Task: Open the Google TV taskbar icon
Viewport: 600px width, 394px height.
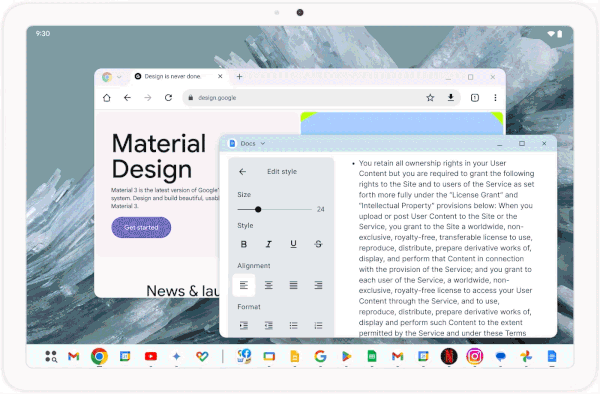Action: coord(269,357)
